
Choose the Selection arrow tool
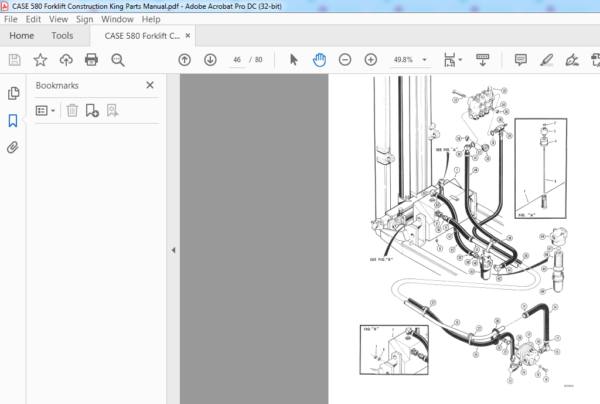click(293, 60)
